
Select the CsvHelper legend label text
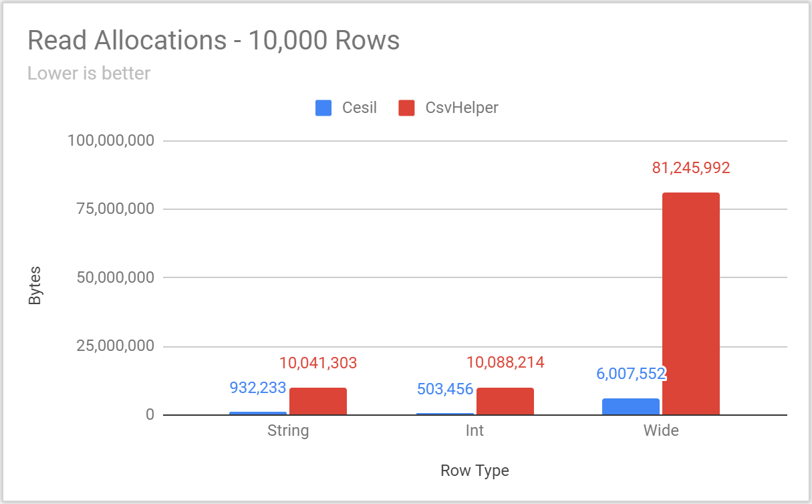click(x=462, y=108)
